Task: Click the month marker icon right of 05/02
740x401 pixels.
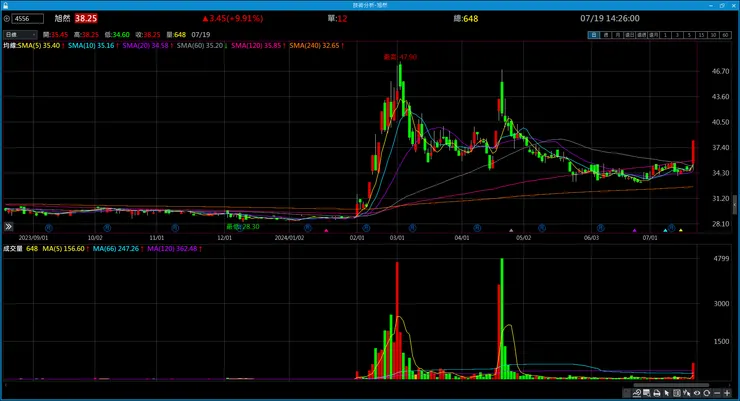Action: tap(542, 228)
